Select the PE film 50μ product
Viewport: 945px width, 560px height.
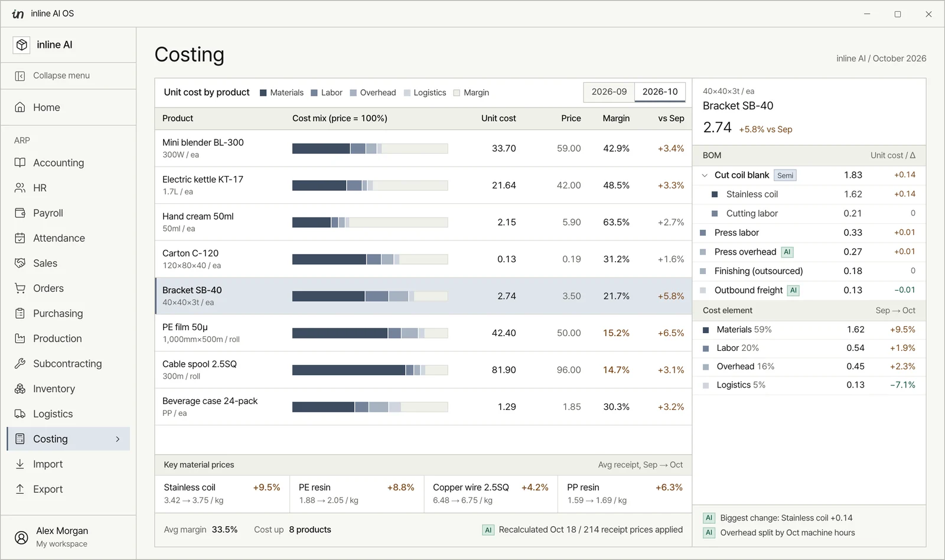(x=423, y=333)
